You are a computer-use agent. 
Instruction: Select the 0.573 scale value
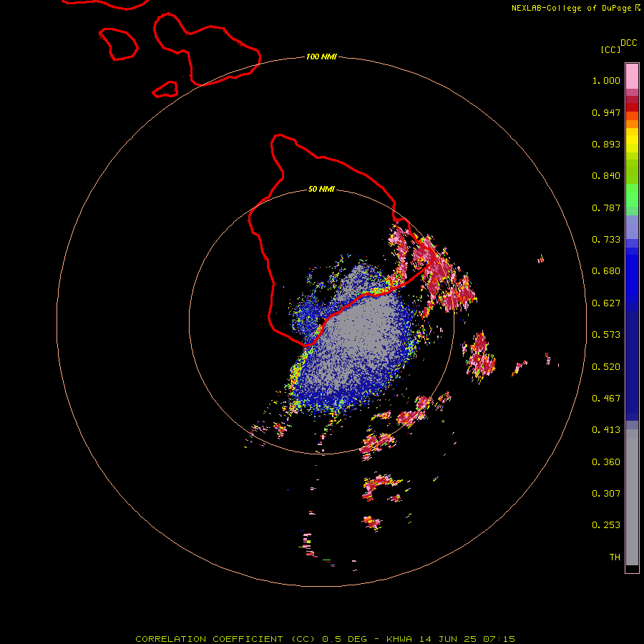pyautogui.click(x=606, y=335)
